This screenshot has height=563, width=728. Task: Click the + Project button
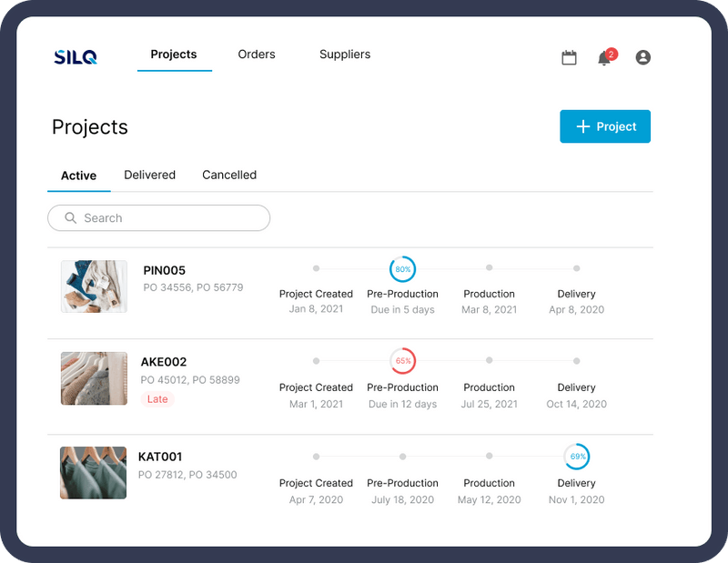[x=604, y=126]
